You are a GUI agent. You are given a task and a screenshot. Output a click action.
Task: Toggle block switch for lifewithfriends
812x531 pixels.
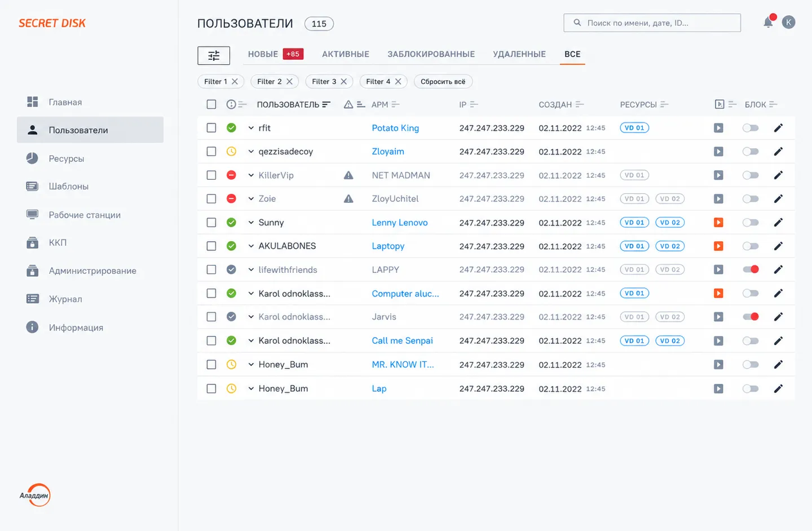tap(751, 270)
